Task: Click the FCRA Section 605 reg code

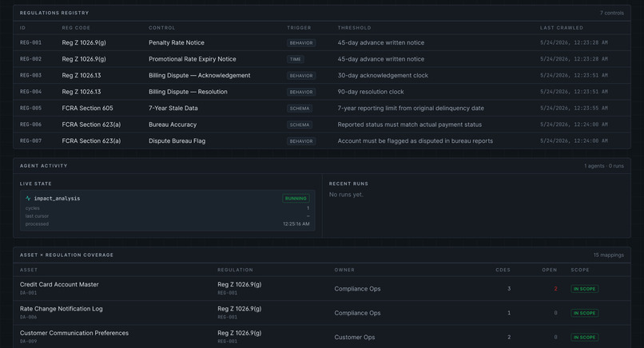Action: (87, 109)
